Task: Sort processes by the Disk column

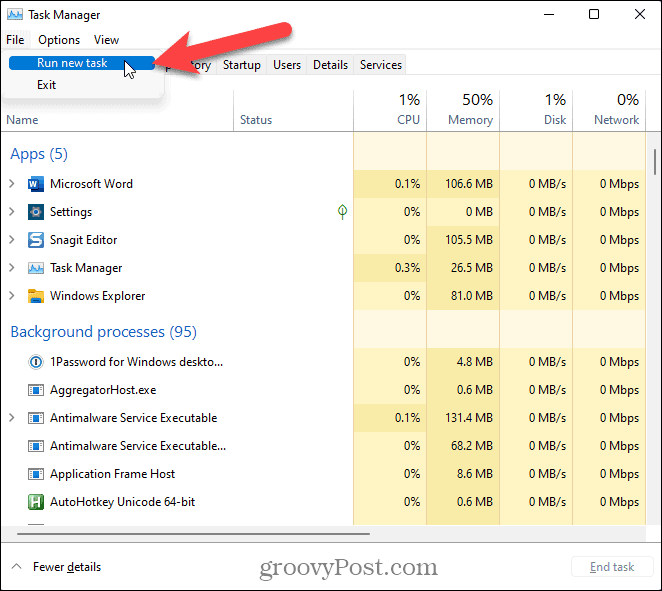Action: click(536, 111)
